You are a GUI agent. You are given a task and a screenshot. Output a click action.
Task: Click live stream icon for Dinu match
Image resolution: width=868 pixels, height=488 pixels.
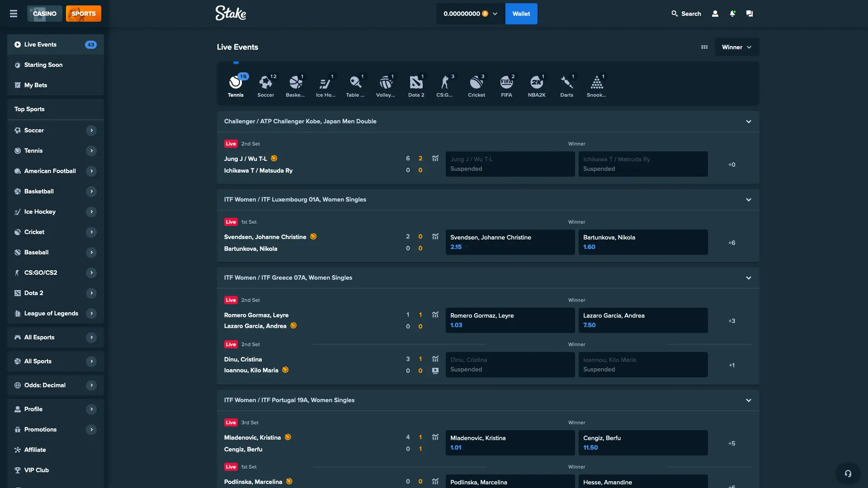click(435, 371)
